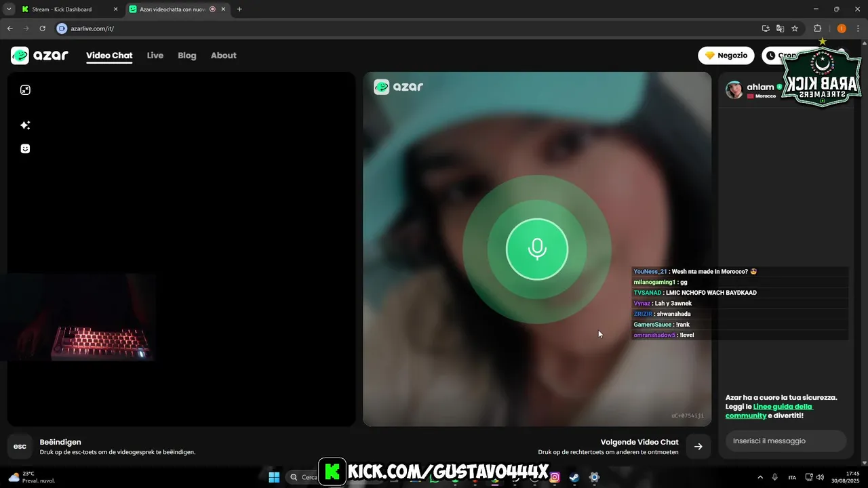868x488 pixels.
Task: Click the green verified badge beside ahlam
Action: tap(779, 87)
